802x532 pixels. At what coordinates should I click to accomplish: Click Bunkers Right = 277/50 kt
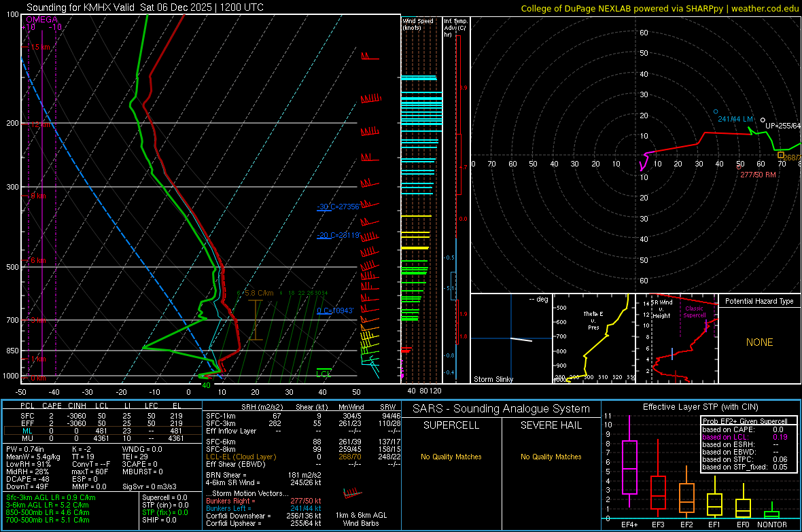(264, 501)
